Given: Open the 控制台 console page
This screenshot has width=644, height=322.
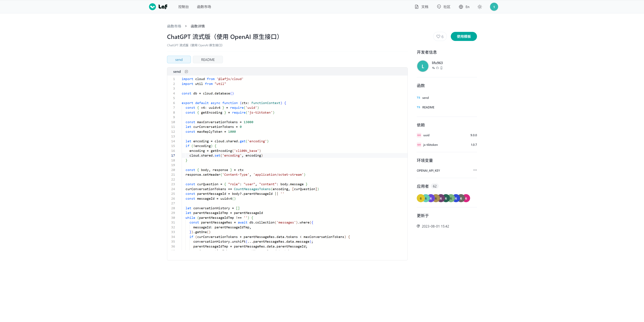Looking at the screenshot, I should point(183,7).
